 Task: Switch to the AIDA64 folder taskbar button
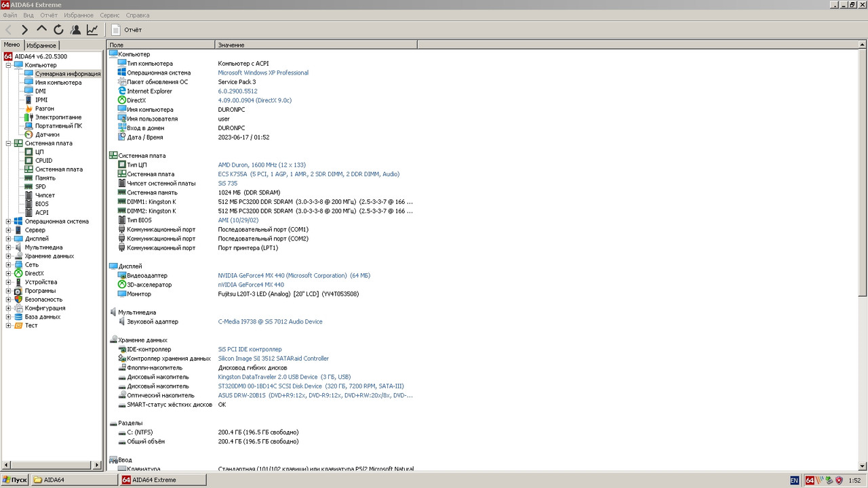coord(74,480)
